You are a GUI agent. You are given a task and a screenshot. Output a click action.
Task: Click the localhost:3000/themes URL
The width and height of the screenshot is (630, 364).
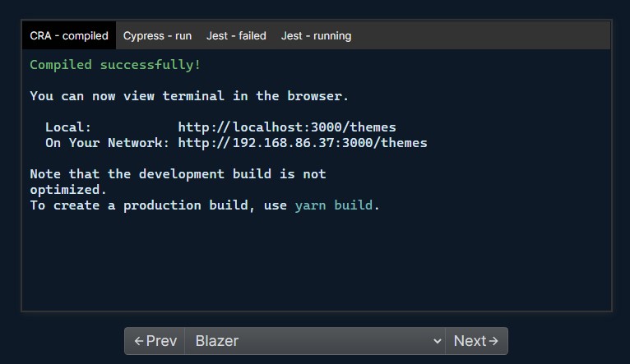pyautogui.click(x=287, y=127)
